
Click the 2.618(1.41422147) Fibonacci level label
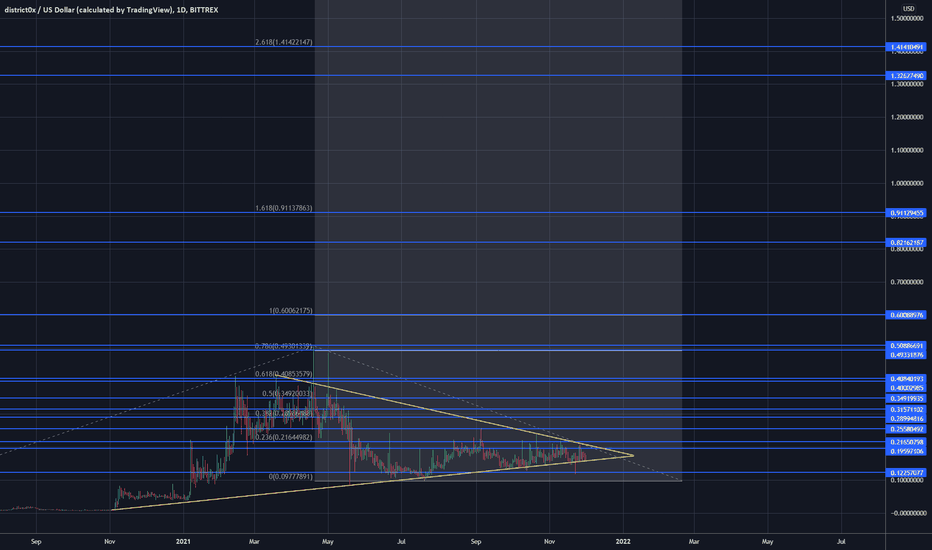click(284, 42)
